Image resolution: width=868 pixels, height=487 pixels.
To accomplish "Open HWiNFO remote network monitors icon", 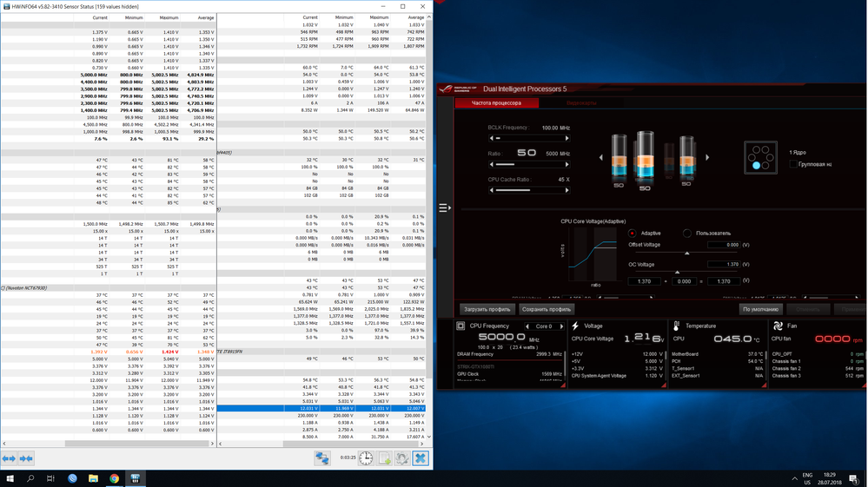I will click(x=322, y=458).
